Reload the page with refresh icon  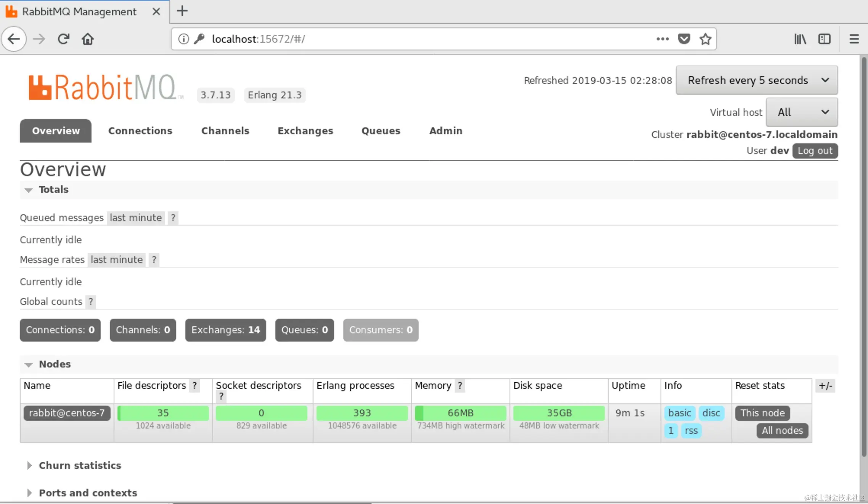tap(63, 39)
